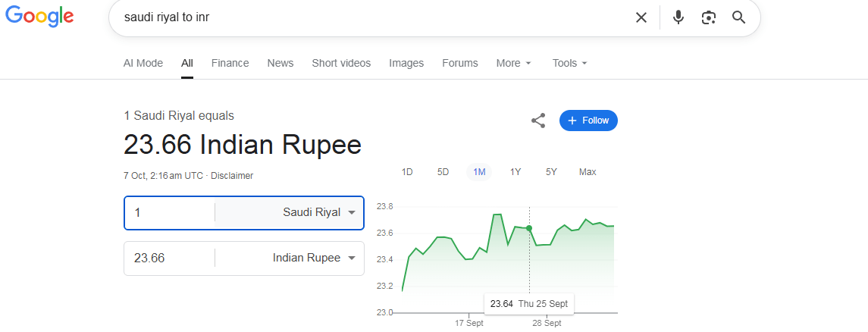Start voice search with microphone icon
This screenshot has width=868, height=332.
678,17
